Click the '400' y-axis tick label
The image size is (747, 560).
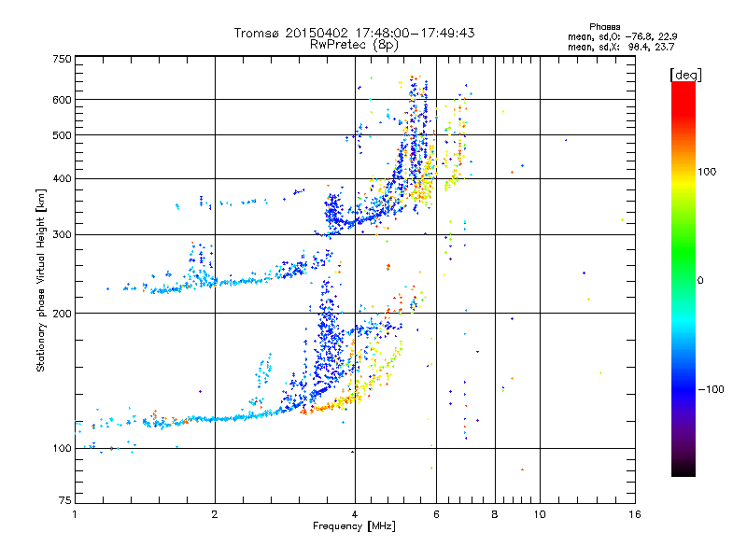coord(62,179)
